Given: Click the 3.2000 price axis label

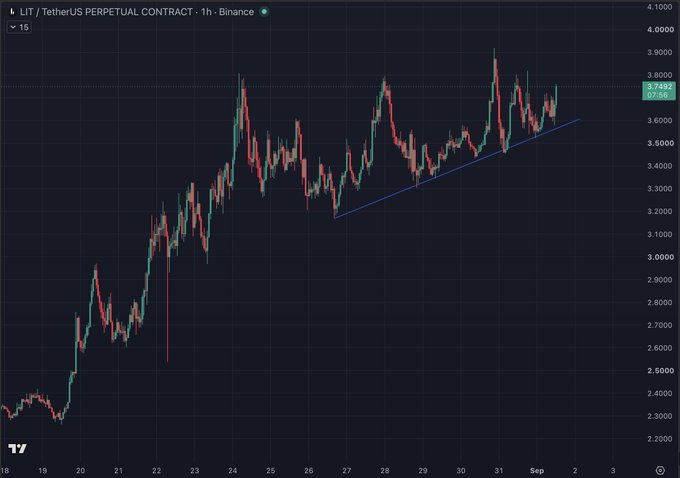Looking at the screenshot, I should [x=660, y=212].
